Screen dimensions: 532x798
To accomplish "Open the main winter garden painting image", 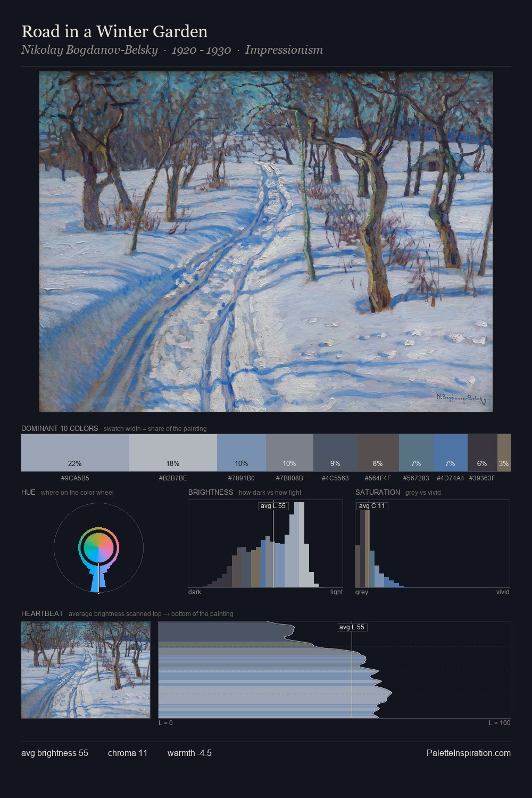I will click(x=266, y=242).
